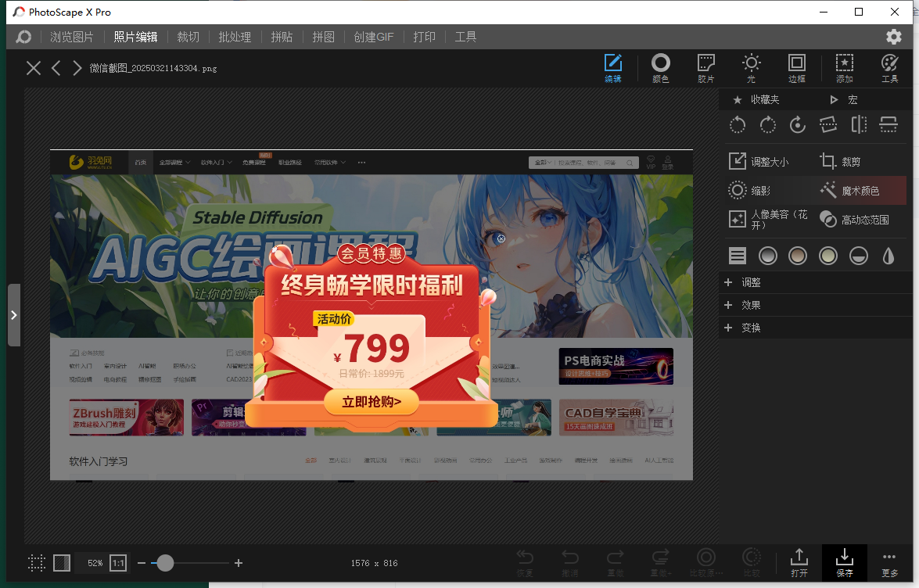Open the 添加 insert panel icon
The image size is (919, 588).
844,68
